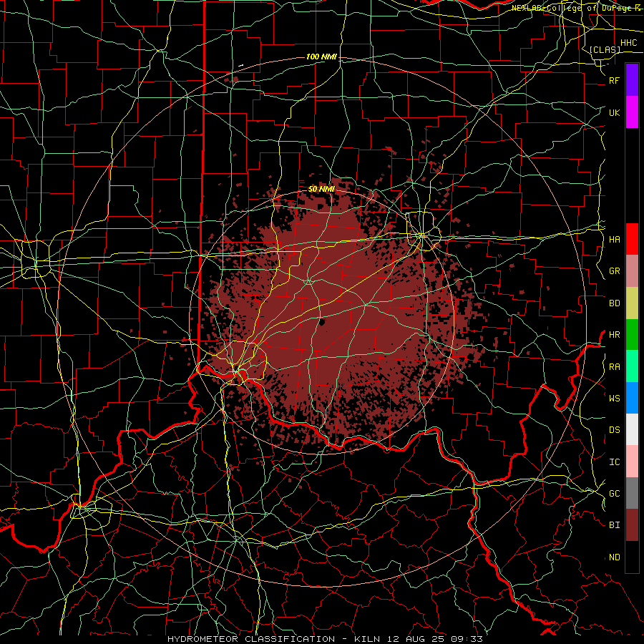Viewport: 644px width, 644px height.
Task: Click the GR legend label
Action: coord(614,271)
